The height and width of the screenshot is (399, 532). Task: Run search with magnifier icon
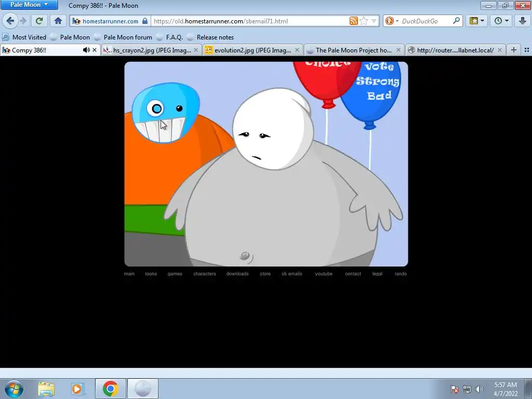(x=456, y=21)
